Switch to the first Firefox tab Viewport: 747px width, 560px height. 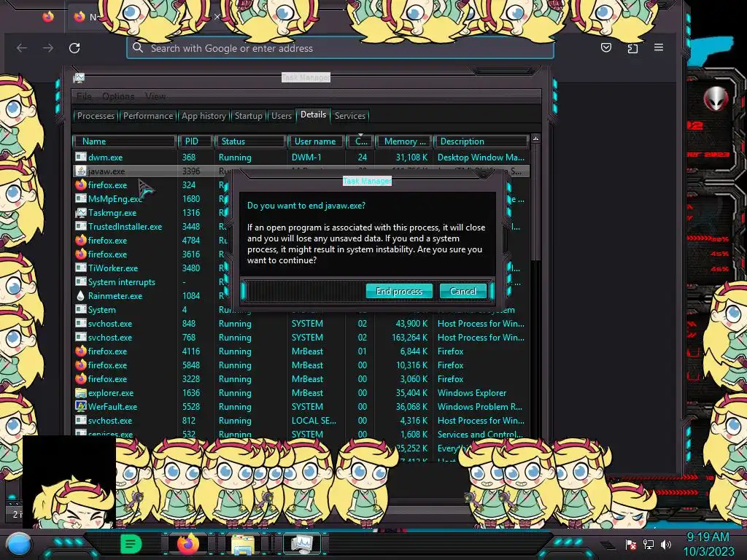tap(48, 17)
